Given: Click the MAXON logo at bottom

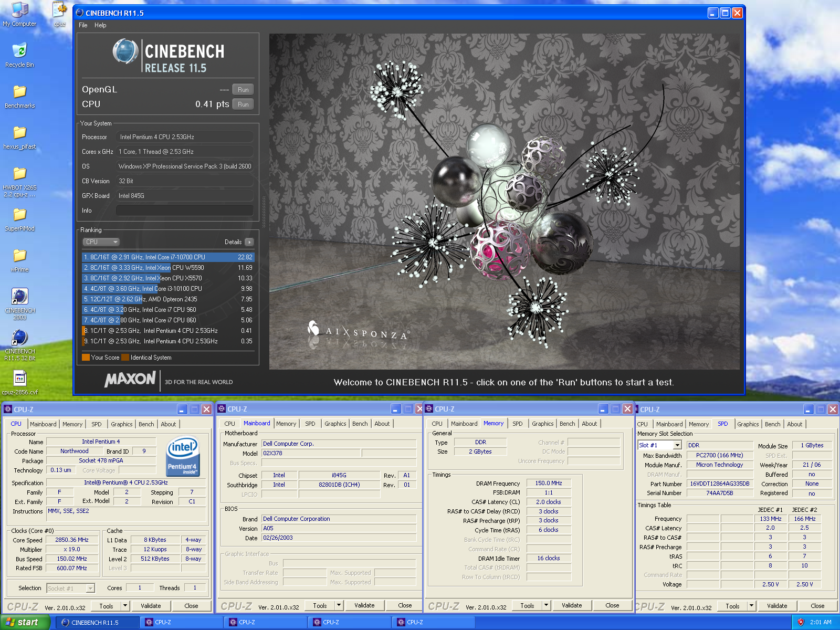Looking at the screenshot, I should [130, 379].
